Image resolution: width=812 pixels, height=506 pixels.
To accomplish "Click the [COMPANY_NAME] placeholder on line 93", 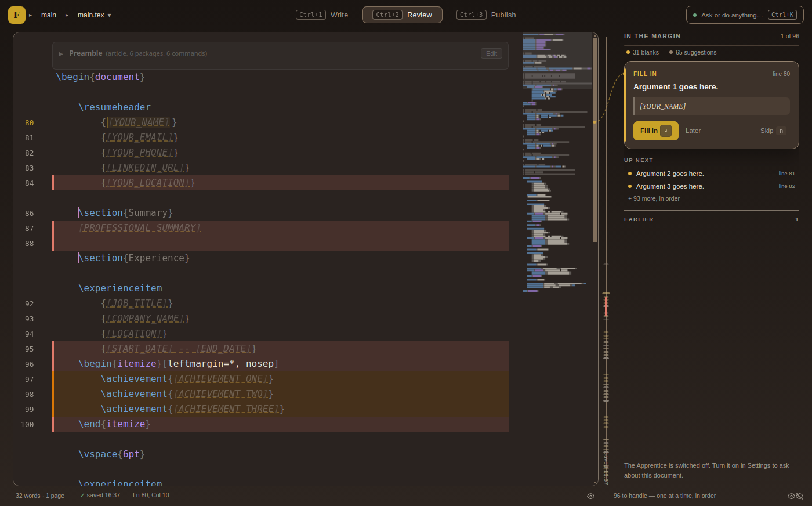I will point(145,319).
